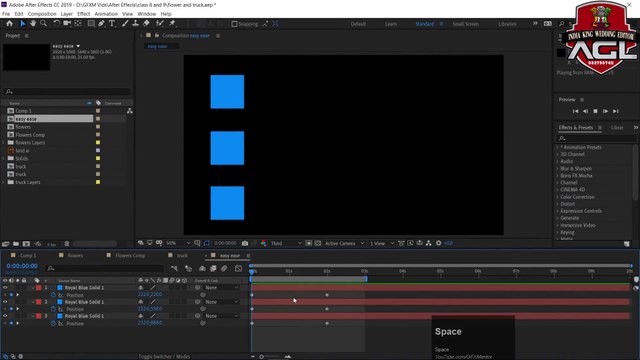The image size is (640, 360).
Task: Select the Unified Camera tool
Action: coord(67,24)
